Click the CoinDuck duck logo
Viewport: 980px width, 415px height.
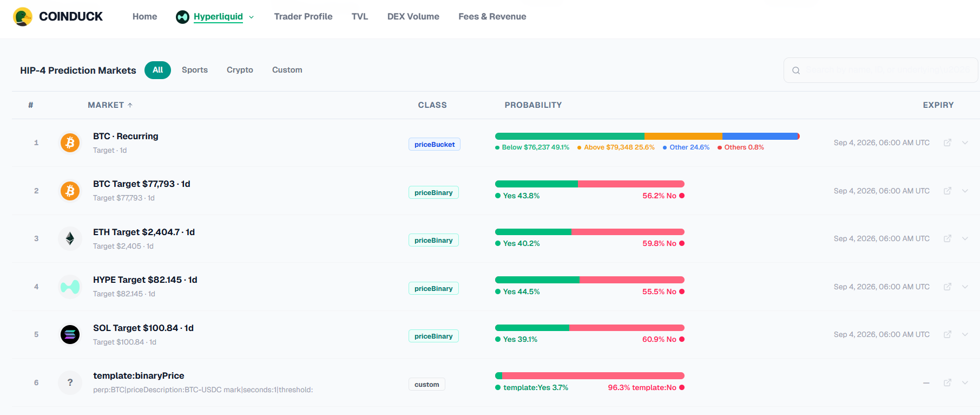(22, 17)
